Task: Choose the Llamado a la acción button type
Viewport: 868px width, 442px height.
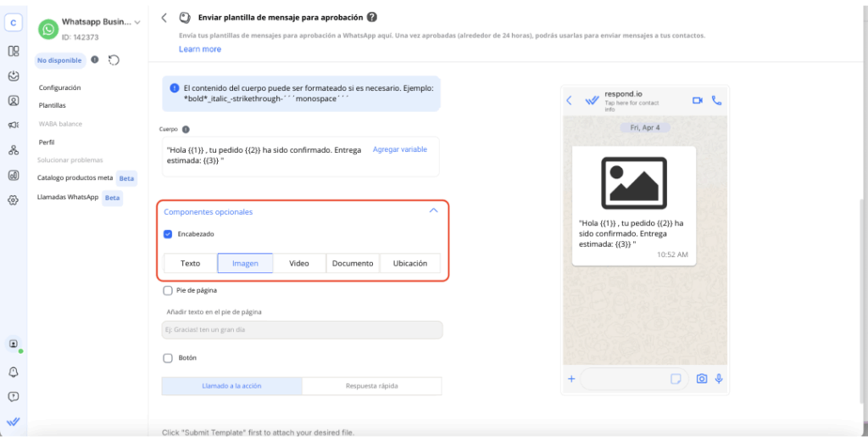Action: (232, 386)
